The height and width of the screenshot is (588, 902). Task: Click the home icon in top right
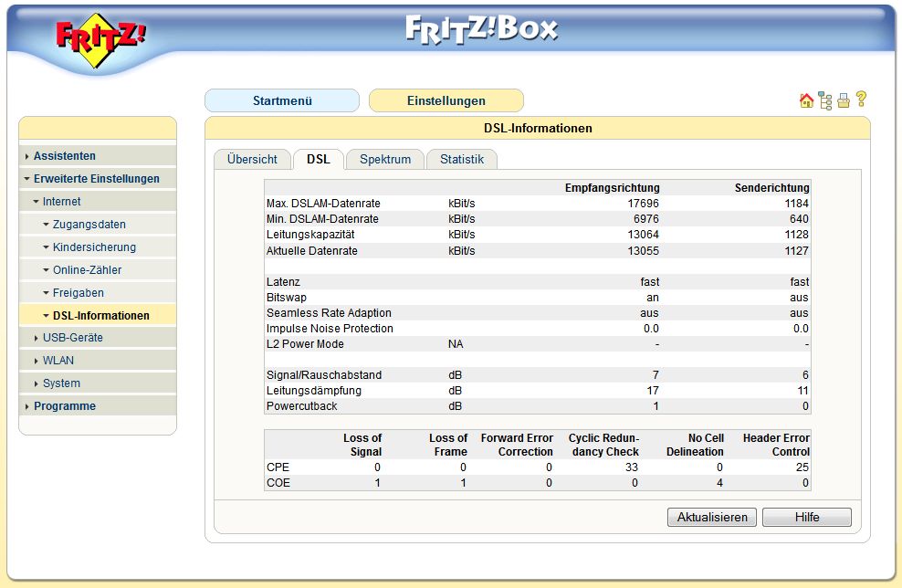click(x=806, y=100)
